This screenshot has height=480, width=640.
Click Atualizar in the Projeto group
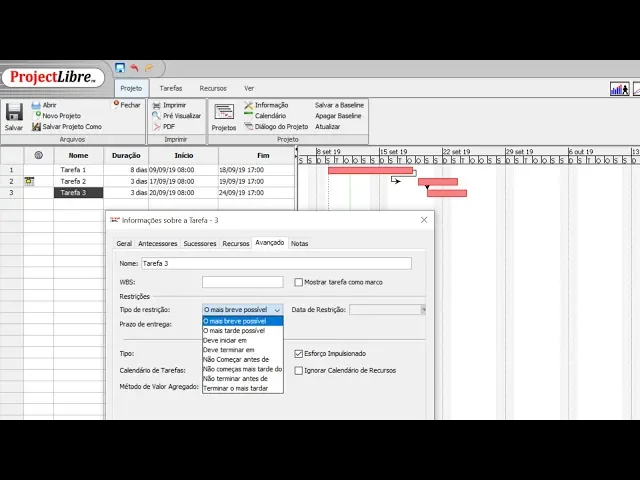[x=327, y=127]
